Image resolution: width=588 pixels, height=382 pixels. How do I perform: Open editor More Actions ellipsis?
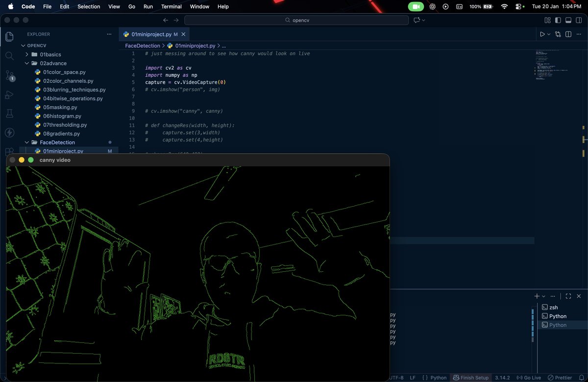(579, 34)
